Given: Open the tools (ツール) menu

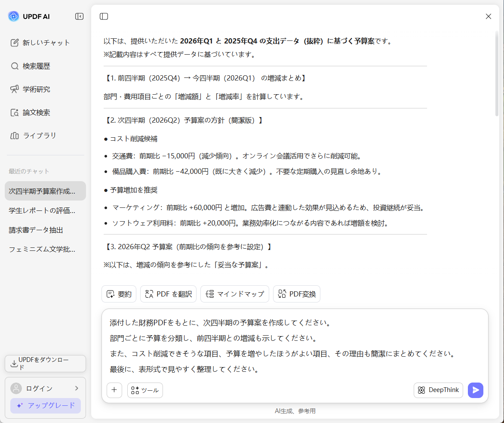Looking at the screenshot, I should (x=145, y=390).
